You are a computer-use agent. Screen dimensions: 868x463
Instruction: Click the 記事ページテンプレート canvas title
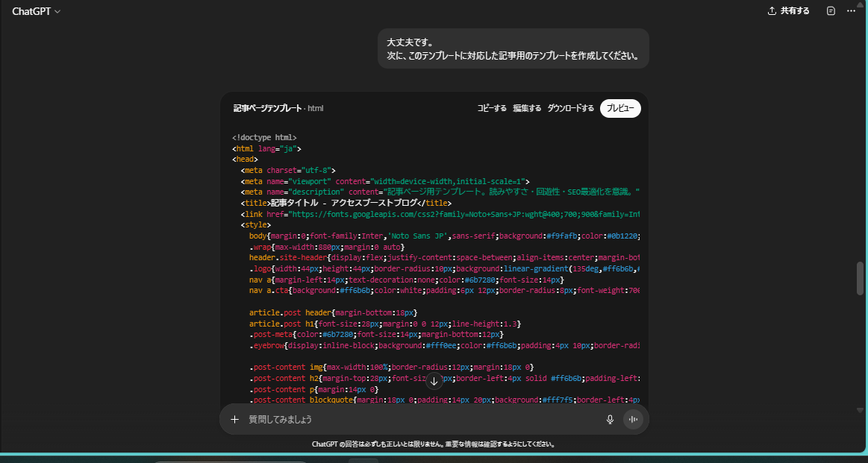267,108
